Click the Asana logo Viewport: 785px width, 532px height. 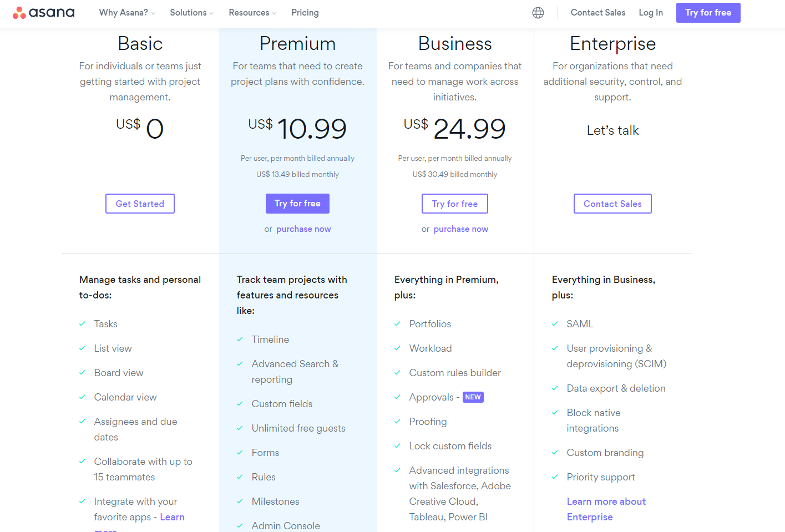[x=43, y=12]
